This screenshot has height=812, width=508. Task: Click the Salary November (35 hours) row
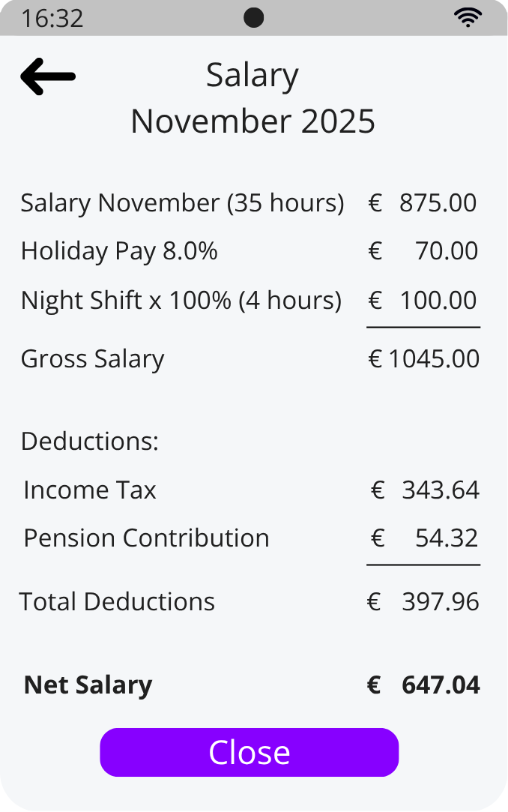click(182, 202)
